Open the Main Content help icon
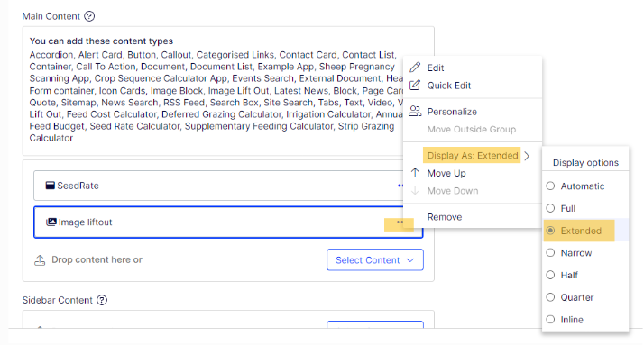Viewport: 644px width, 345px height. tap(89, 16)
